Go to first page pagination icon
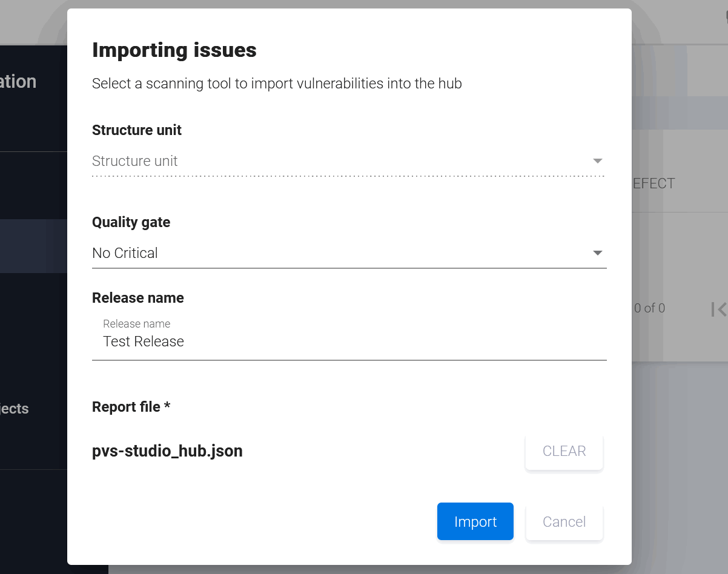 coord(718,309)
